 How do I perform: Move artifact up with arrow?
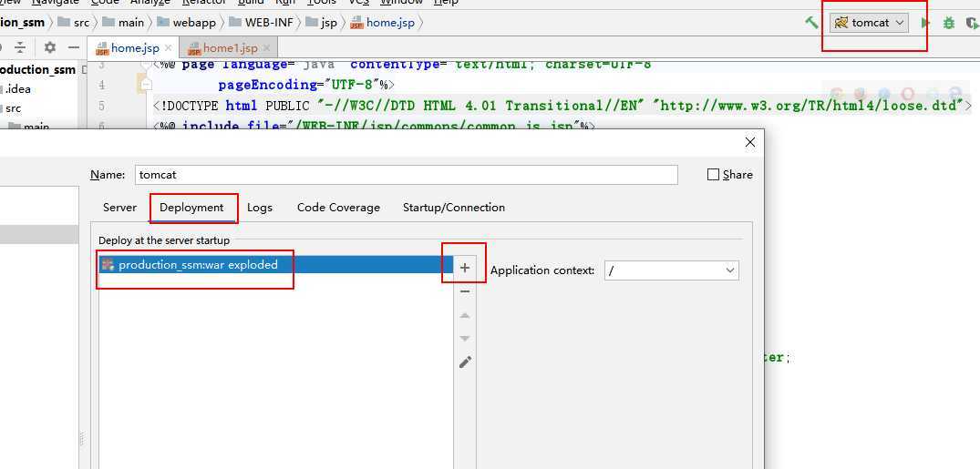click(464, 315)
